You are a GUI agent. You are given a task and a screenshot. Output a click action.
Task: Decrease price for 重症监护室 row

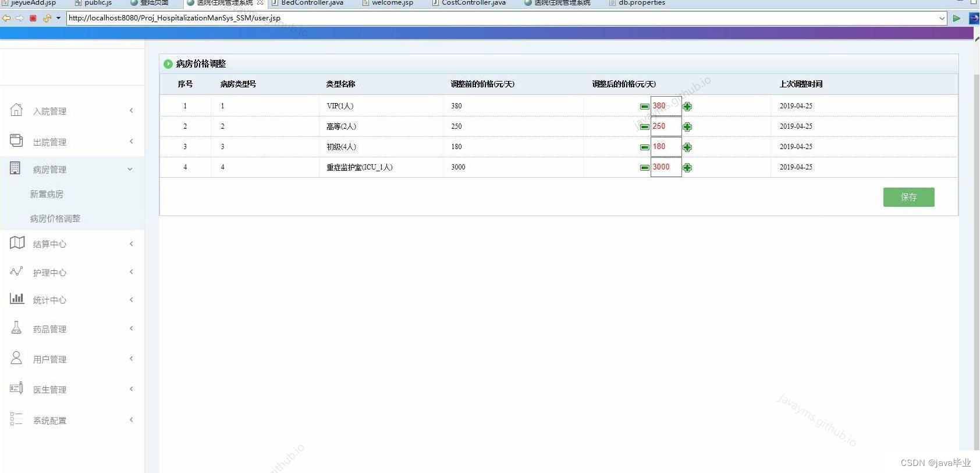click(644, 168)
